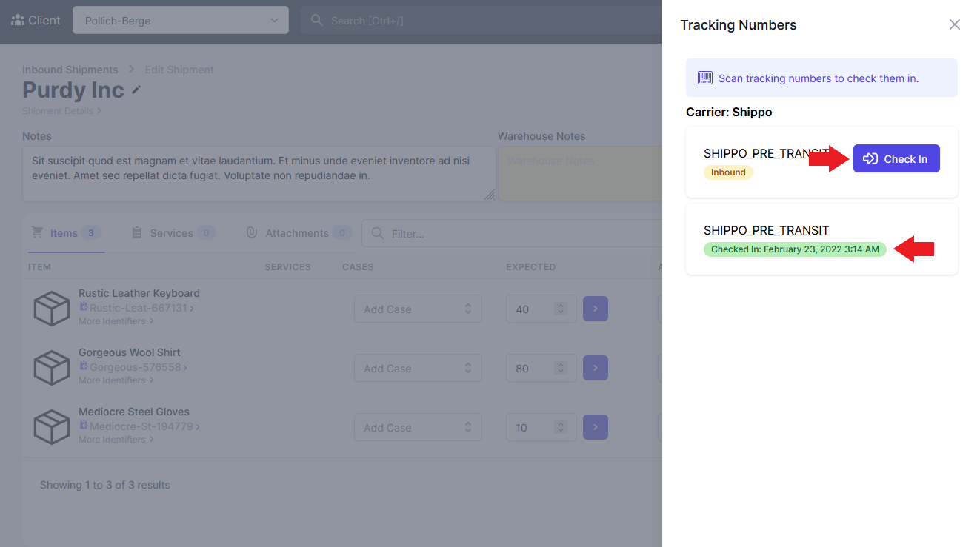Click the Carrier: Shippo label
This screenshot has height=547, width=980.
(729, 113)
